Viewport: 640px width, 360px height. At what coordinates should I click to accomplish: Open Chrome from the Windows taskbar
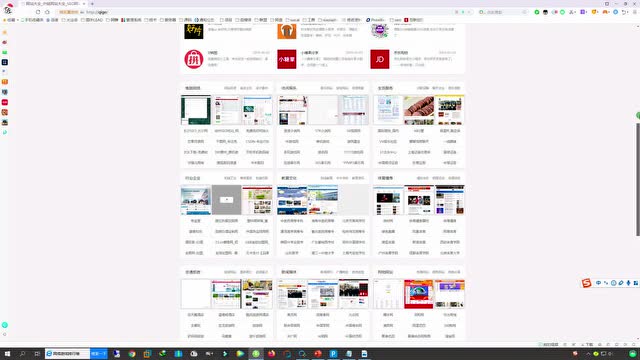[x=132, y=354]
